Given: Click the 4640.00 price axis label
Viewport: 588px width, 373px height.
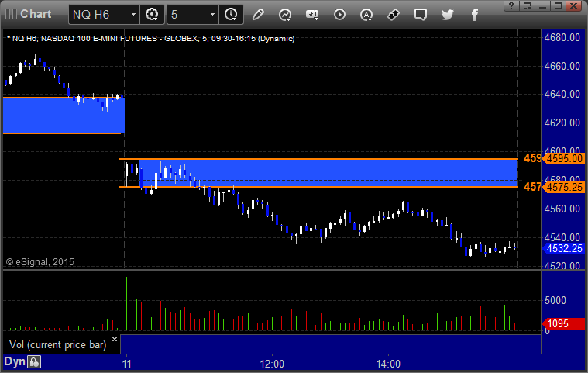Looking at the screenshot, I should click(562, 94).
